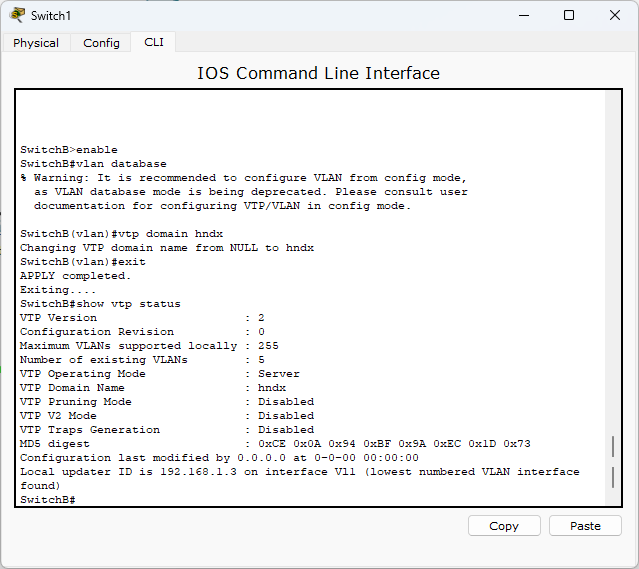Click the 'Exiting....' line
639x569 pixels.
click(58, 290)
